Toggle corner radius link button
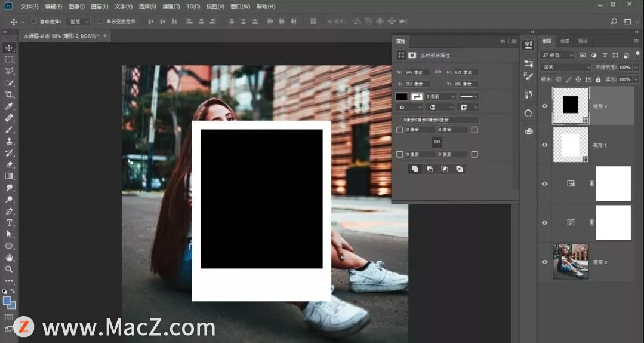 437,142
